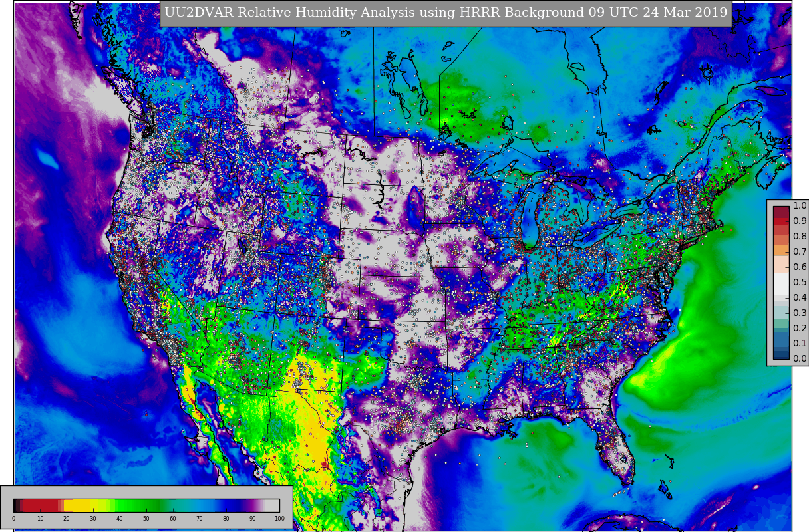Click the 0.2 label on right colorbar
The width and height of the screenshot is (809, 532).
800,329
